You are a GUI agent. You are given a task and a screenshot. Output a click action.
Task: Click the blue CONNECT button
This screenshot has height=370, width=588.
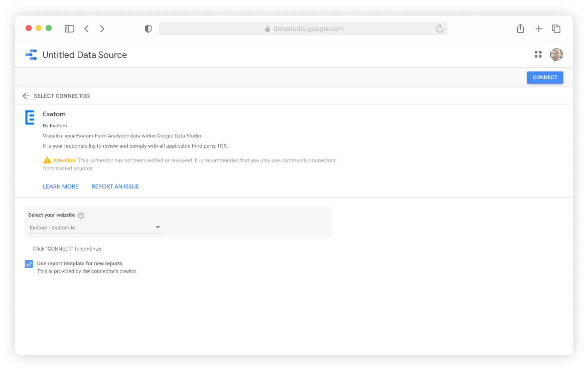[545, 78]
